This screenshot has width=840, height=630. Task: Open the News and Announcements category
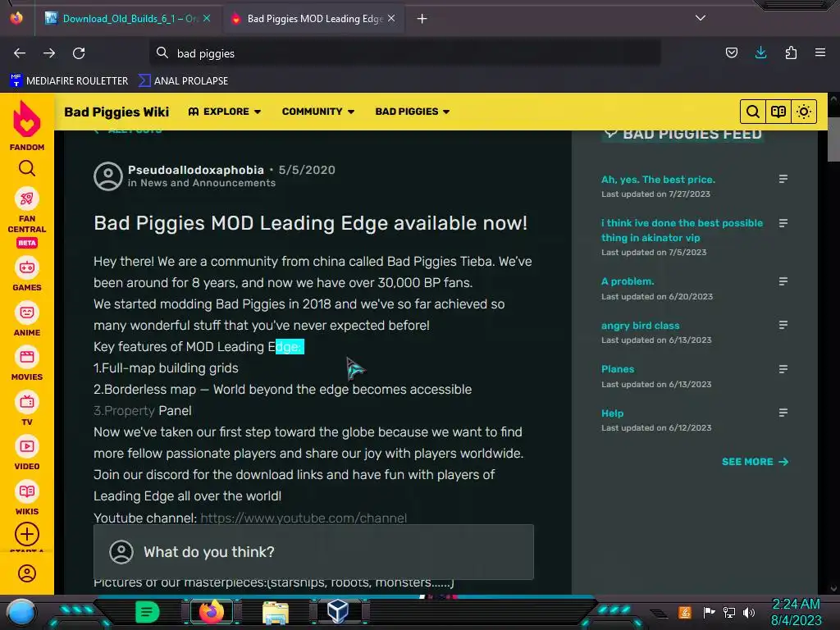point(208,183)
